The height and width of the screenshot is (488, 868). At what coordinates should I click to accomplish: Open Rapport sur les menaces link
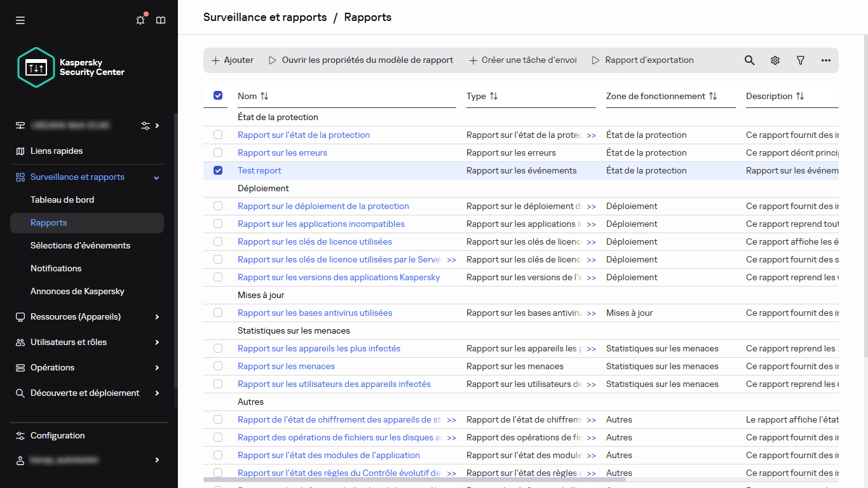pyautogui.click(x=286, y=366)
